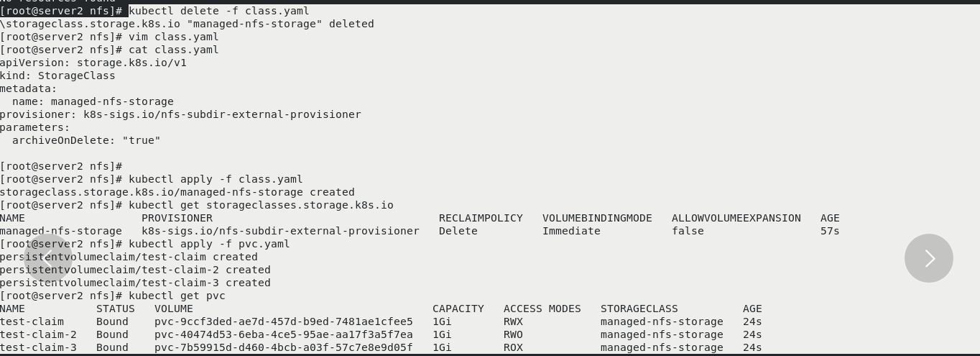
Task: Click the kubectl delete -f class.yaml command
Action: 219,11
